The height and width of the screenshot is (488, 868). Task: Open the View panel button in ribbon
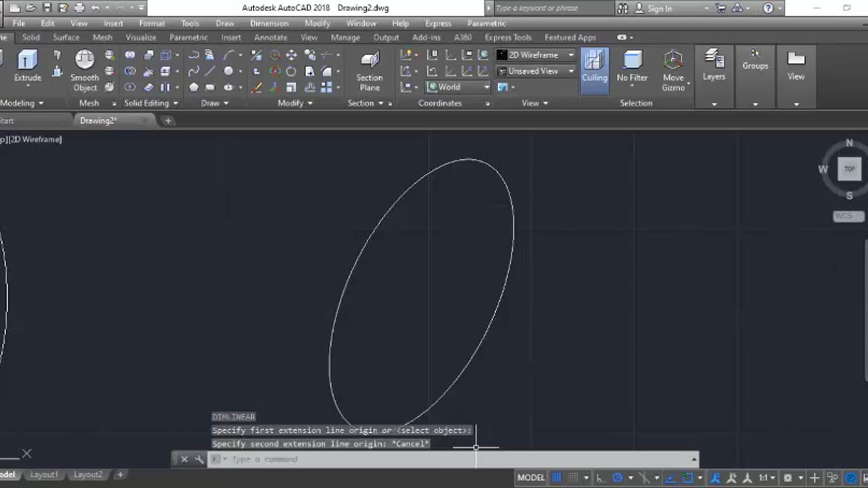[x=796, y=65]
